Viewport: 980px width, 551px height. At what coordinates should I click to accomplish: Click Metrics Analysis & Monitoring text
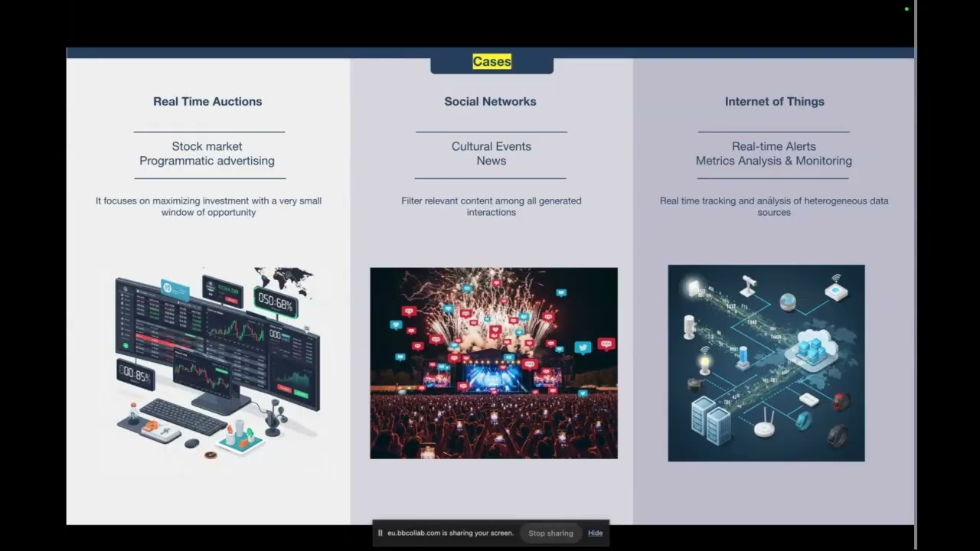click(774, 161)
